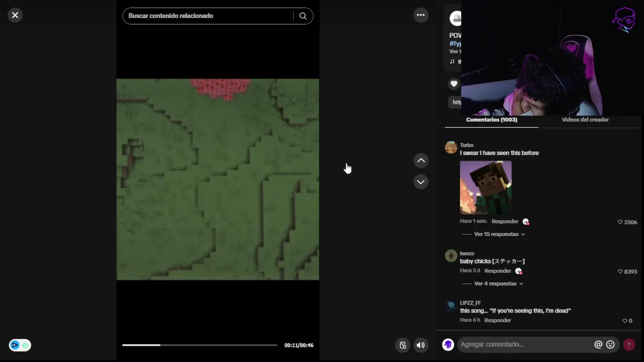This screenshot has height=362, width=644.
Task: Click comment text 'I swear I have seen this before'
Action: click(x=499, y=153)
